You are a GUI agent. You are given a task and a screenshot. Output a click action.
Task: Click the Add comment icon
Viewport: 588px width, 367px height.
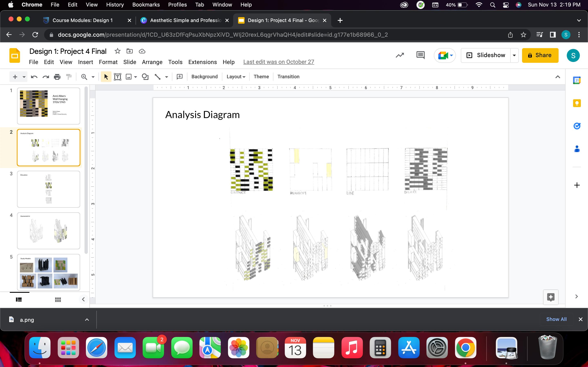(x=179, y=77)
